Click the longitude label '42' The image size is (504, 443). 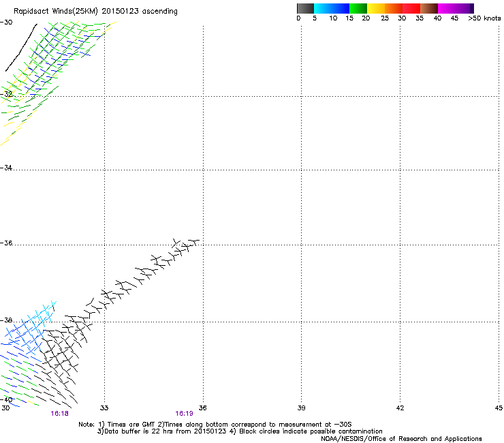click(400, 408)
